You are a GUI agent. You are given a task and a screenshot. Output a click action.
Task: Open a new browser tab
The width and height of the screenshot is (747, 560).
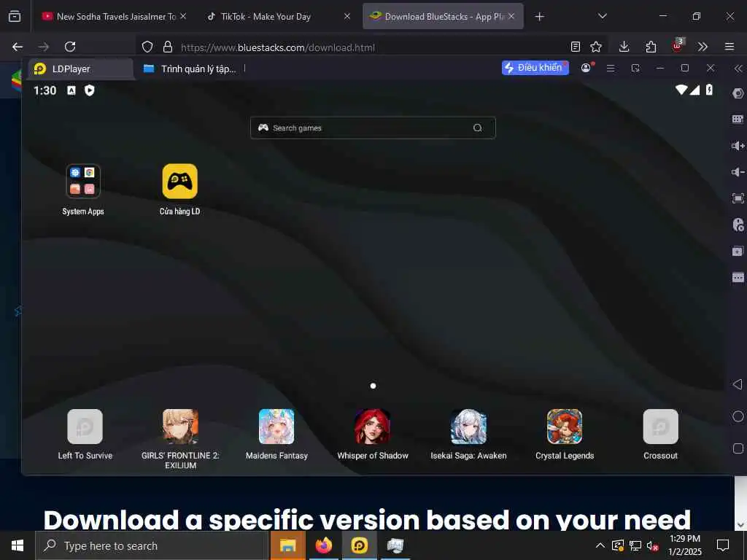[x=539, y=17]
